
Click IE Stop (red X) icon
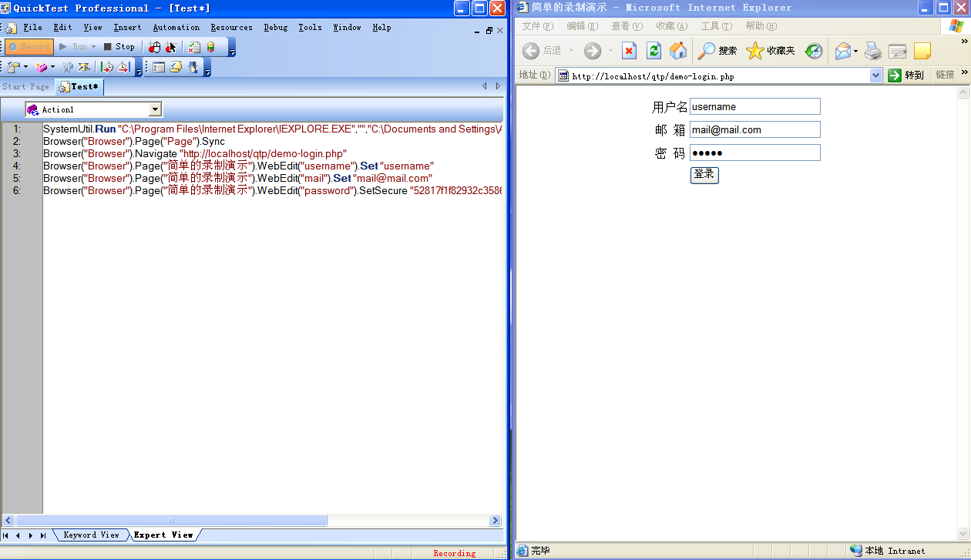point(629,51)
